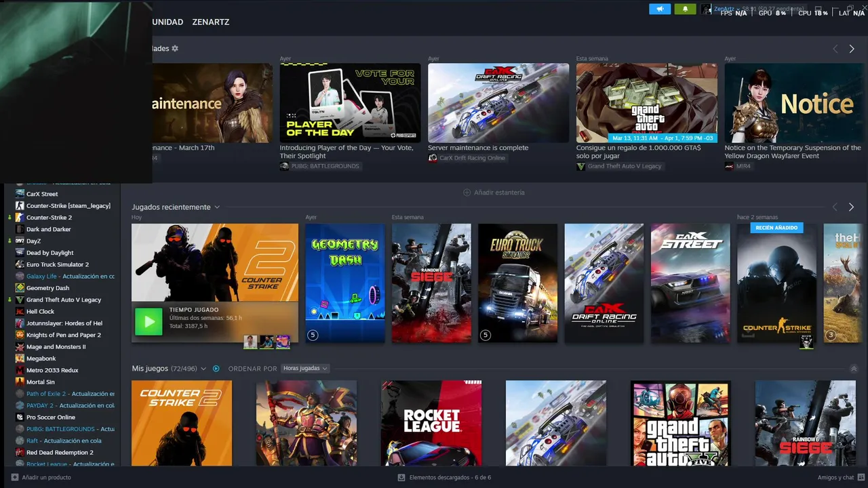Open ZENARTZ profile tab in top navigation
868x488 pixels.
(211, 22)
